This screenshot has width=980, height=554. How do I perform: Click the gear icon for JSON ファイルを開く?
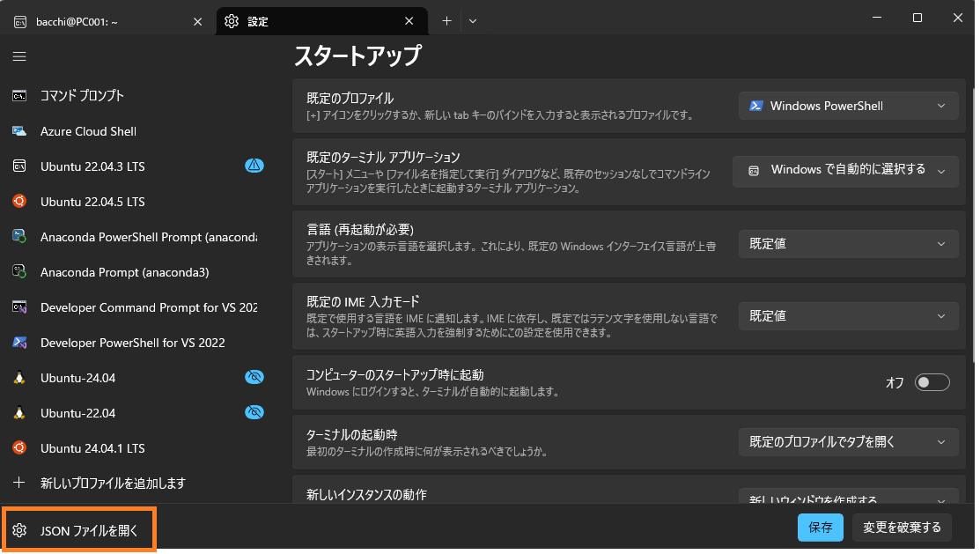click(x=19, y=530)
